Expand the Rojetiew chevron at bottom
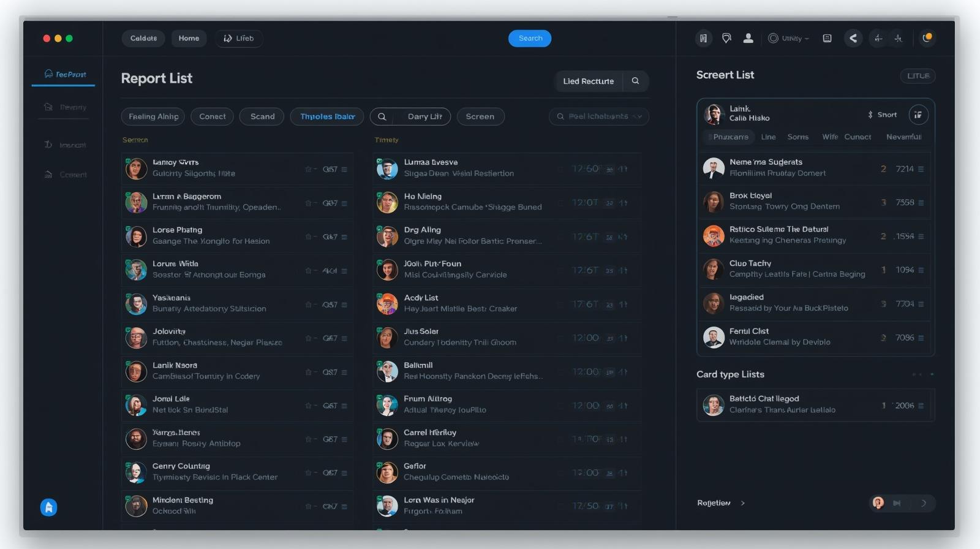The height and width of the screenshot is (549, 980). (742, 503)
